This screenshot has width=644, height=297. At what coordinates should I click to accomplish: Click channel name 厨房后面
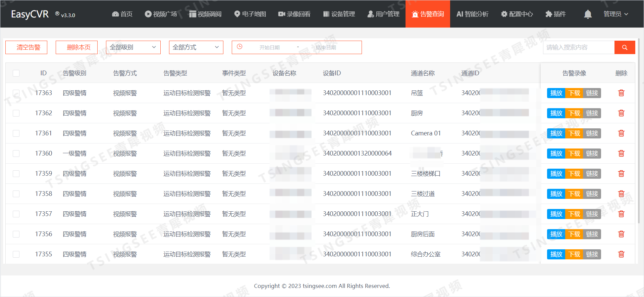[x=423, y=234]
